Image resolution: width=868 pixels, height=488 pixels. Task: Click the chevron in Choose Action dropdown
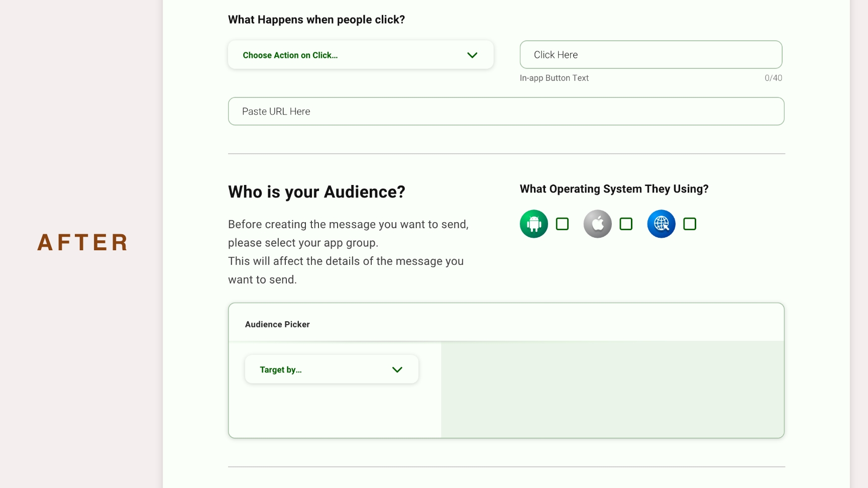pos(472,55)
